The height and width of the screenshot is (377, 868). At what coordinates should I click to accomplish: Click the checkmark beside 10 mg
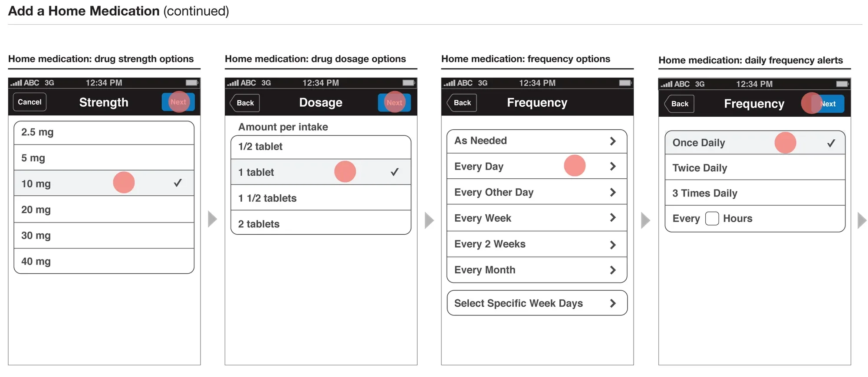[178, 183]
